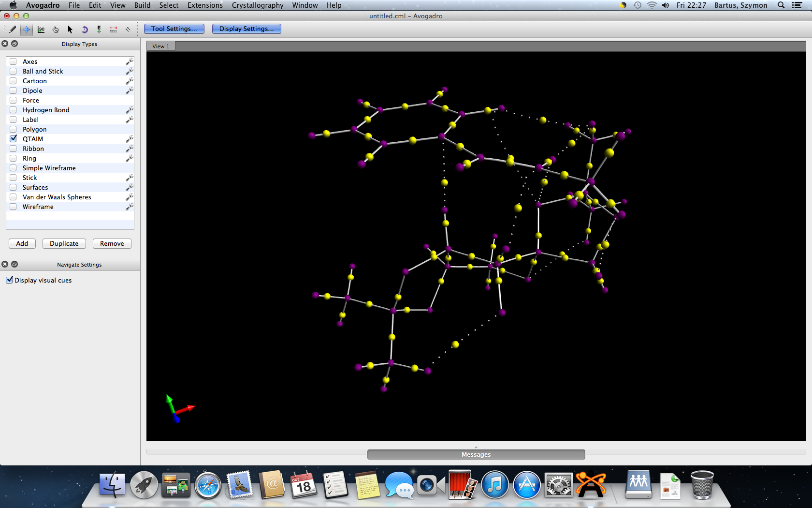Image resolution: width=812 pixels, height=508 pixels.
Task: Open the Crystallography menu
Action: point(258,5)
